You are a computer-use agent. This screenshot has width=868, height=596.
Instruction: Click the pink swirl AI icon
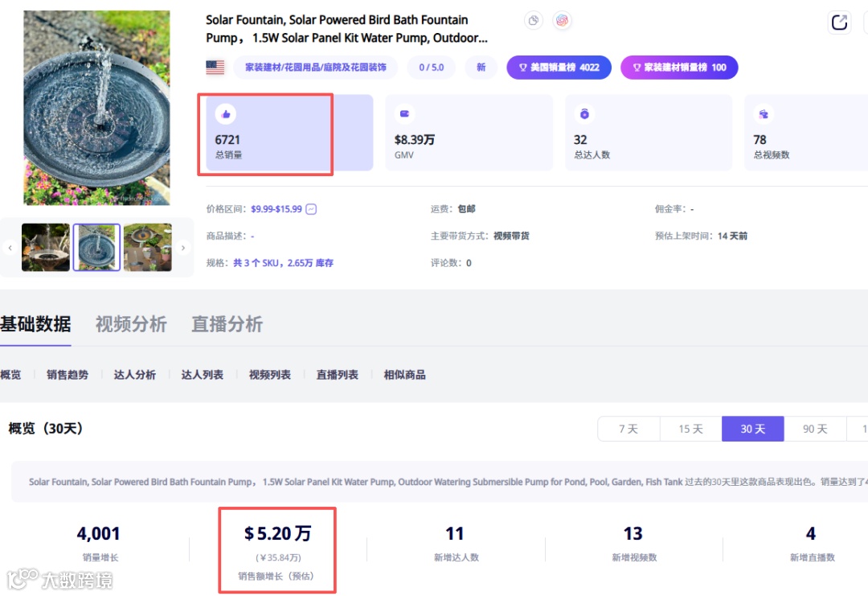pos(563,21)
